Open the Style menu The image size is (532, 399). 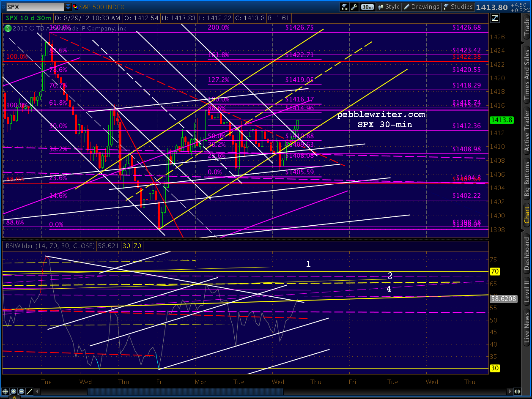(x=388, y=7)
